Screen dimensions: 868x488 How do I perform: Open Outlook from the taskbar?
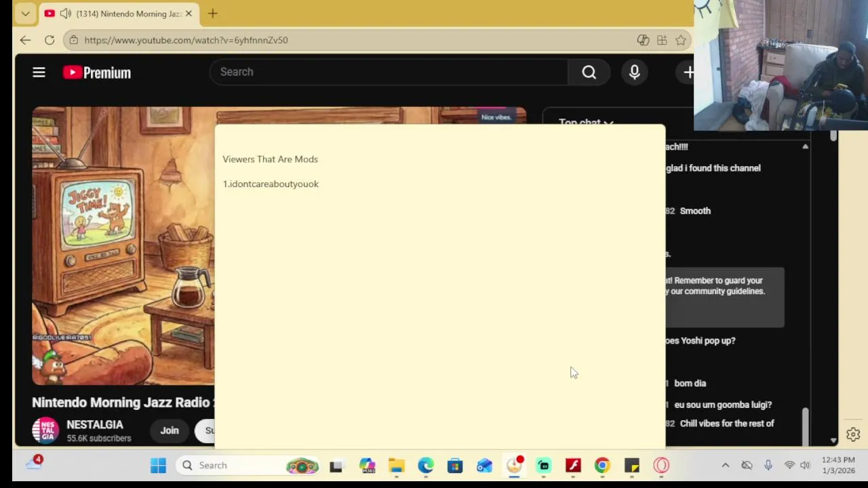(484, 466)
